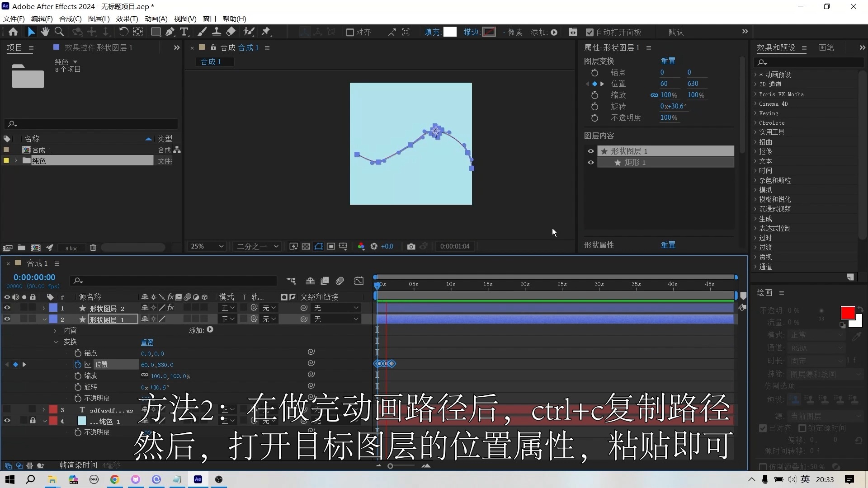
Task: Select the Rotation tool
Action: [123, 32]
